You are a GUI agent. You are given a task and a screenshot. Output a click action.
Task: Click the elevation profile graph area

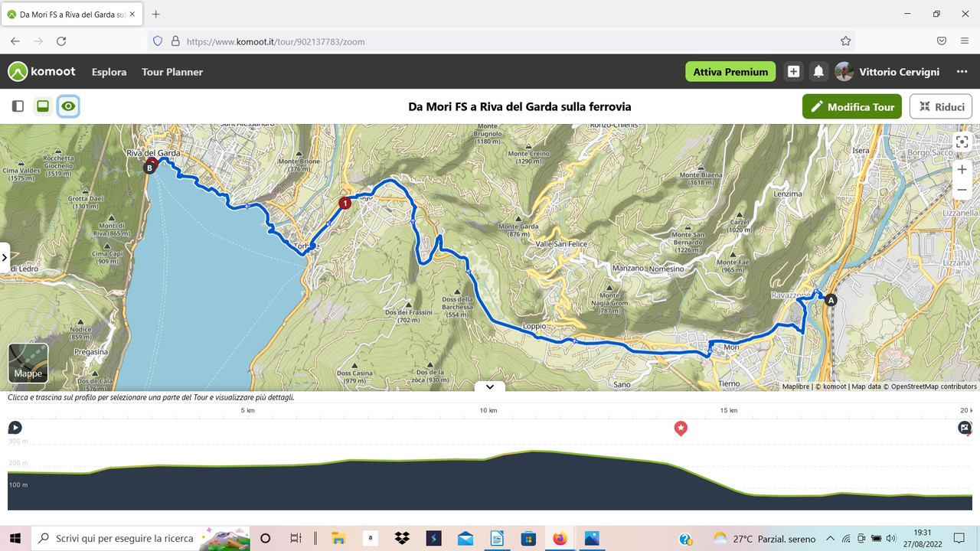(x=490, y=478)
